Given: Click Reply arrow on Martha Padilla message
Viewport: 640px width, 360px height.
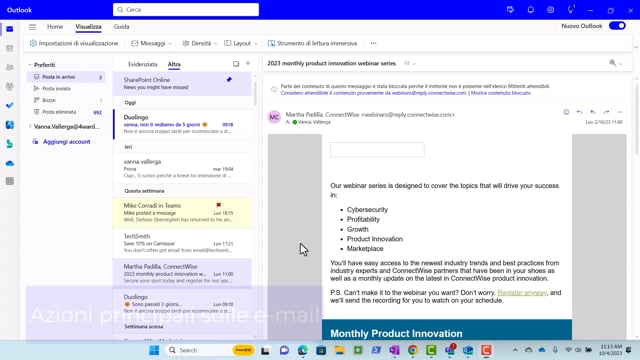Looking at the screenshot, I should tap(579, 112).
